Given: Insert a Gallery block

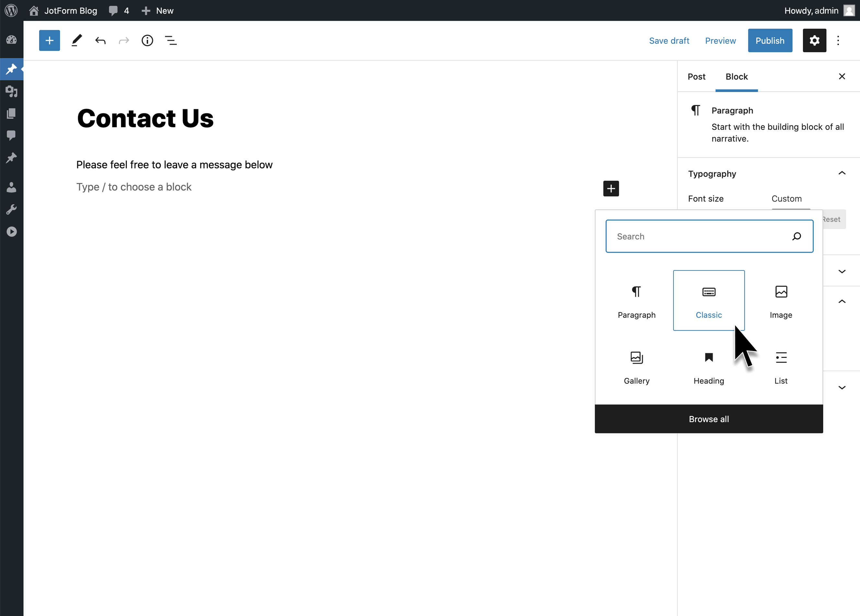Looking at the screenshot, I should (636, 366).
